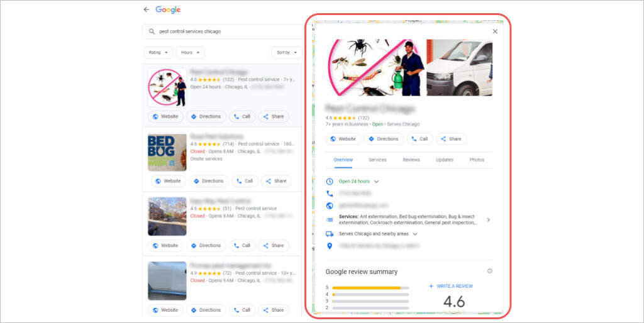Click Call button in the detail panel
Screen dimensions: 644x323
(419, 139)
